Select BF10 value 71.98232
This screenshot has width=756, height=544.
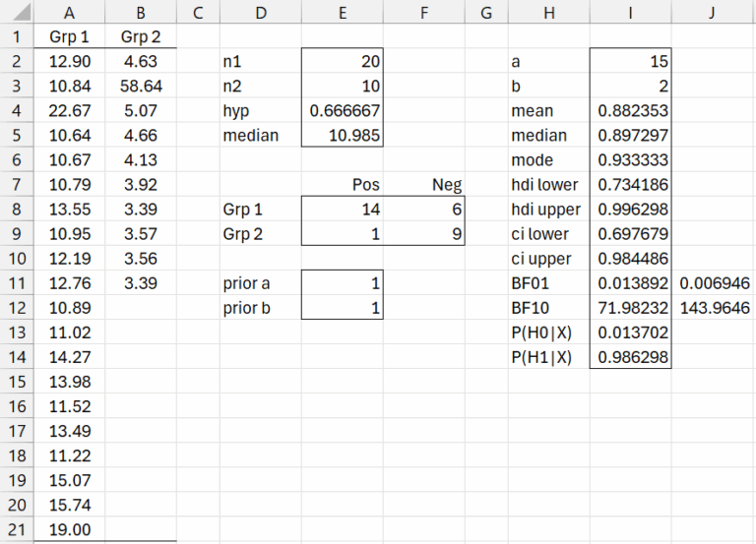point(630,308)
